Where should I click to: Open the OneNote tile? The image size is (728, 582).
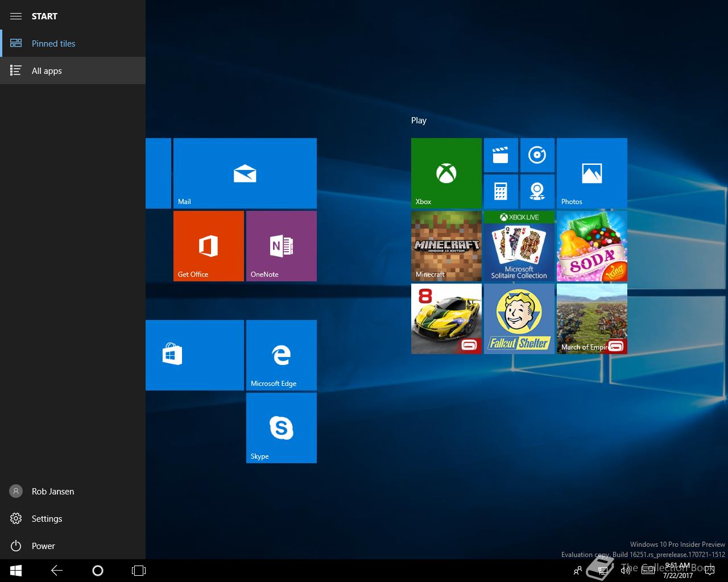tap(282, 246)
